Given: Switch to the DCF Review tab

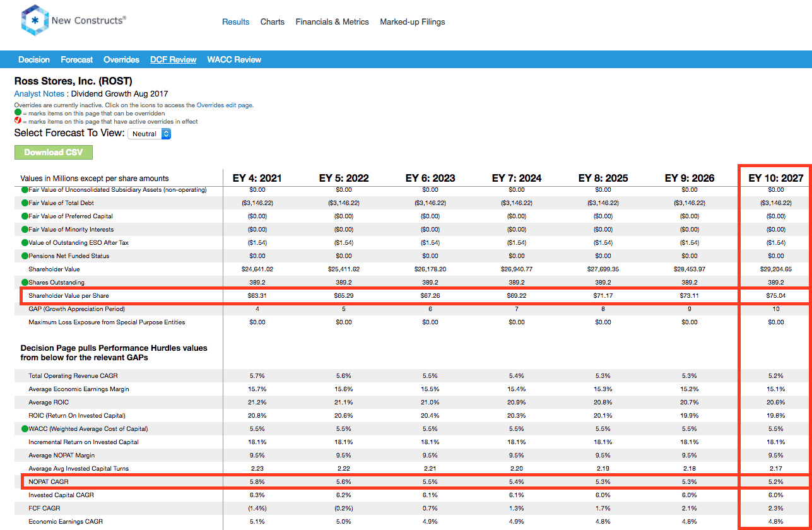Looking at the screenshot, I should coord(174,59).
